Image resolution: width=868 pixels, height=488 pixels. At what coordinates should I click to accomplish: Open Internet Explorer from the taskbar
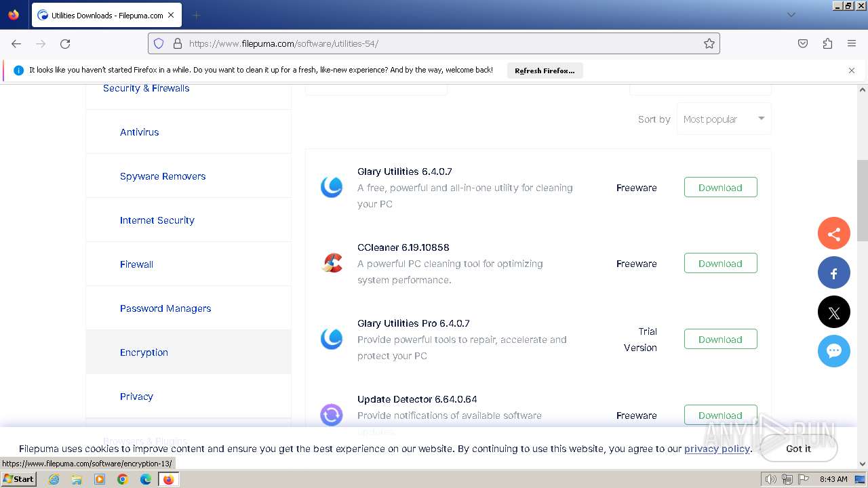[54, 479]
